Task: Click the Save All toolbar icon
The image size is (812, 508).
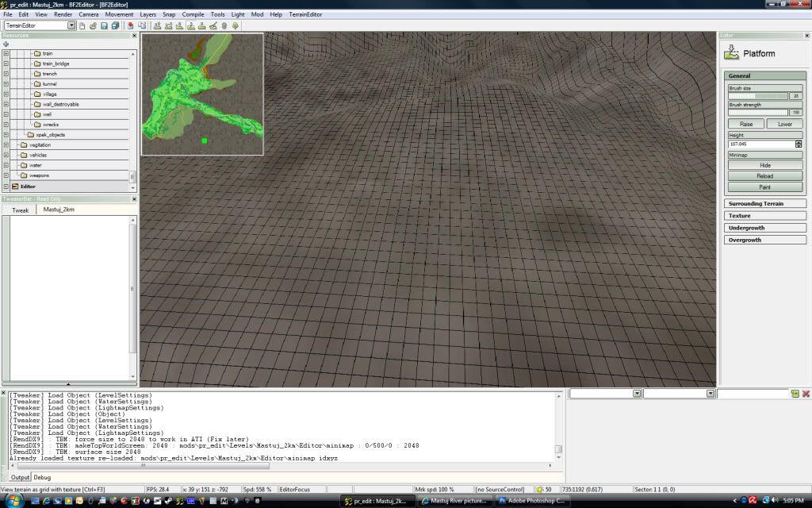Action: coord(115,25)
